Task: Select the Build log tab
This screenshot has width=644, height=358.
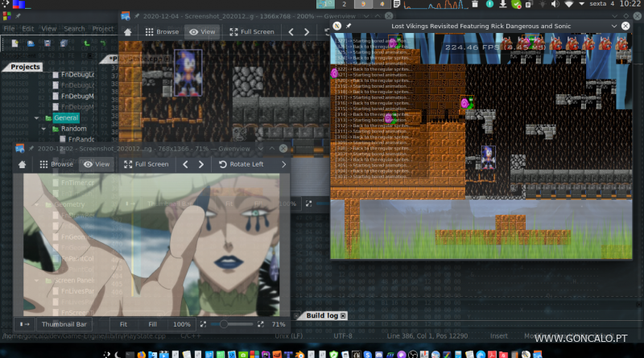Action: [x=322, y=315]
